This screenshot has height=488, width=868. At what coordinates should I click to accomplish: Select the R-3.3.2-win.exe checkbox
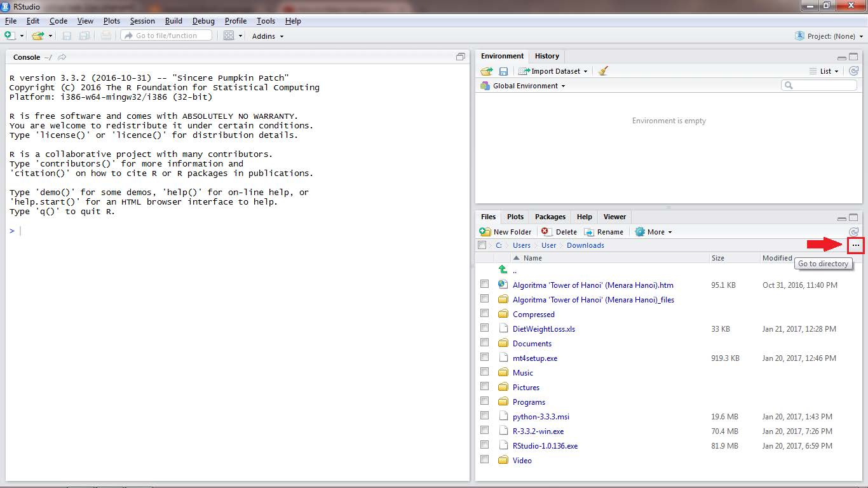[485, 430]
